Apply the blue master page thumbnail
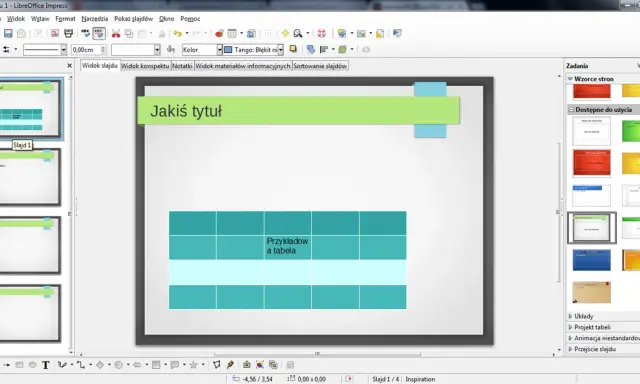This screenshot has height=384, width=640. (591, 260)
